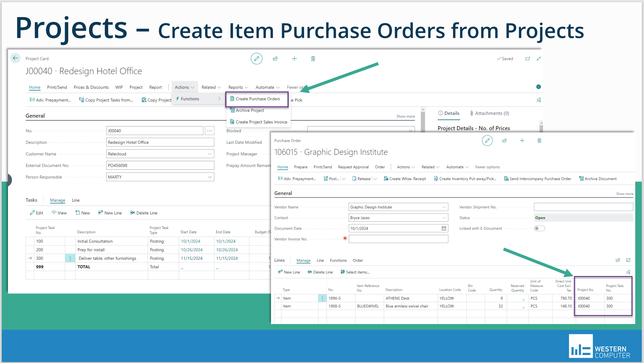Select Create Purchase Orders menu entry
Viewport: 644px width, 363px height.
[x=257, y=99]
